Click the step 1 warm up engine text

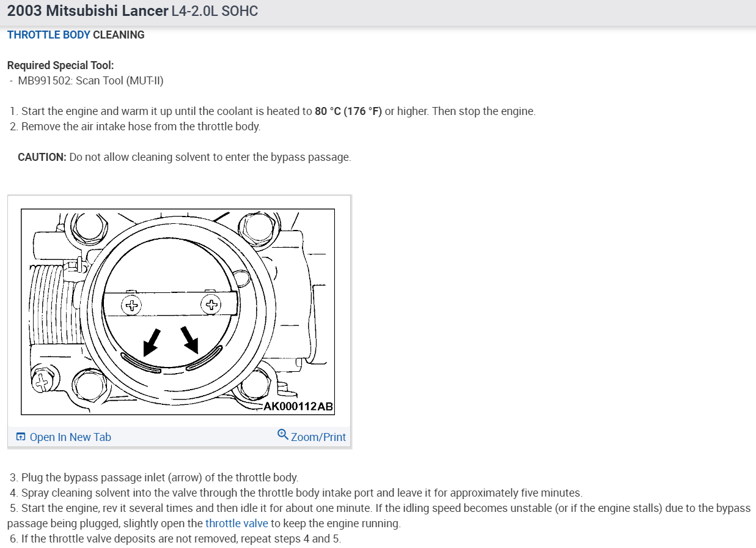pos(273,111)
